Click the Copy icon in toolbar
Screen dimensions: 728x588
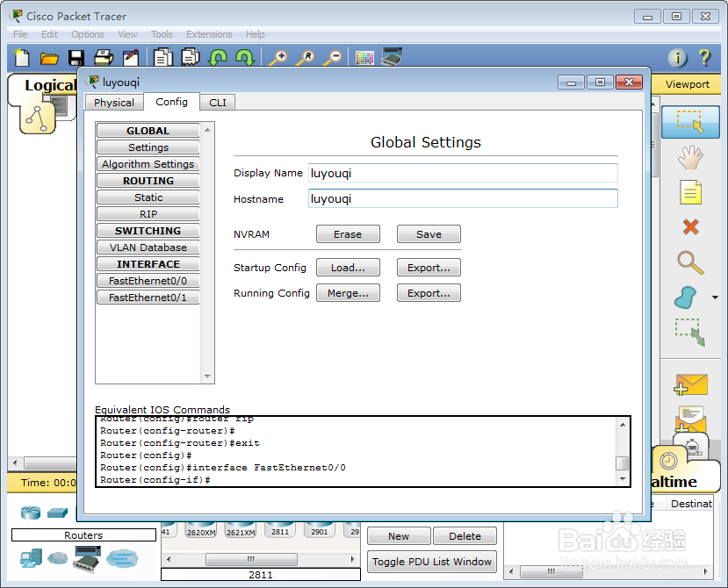click(163, 58)
